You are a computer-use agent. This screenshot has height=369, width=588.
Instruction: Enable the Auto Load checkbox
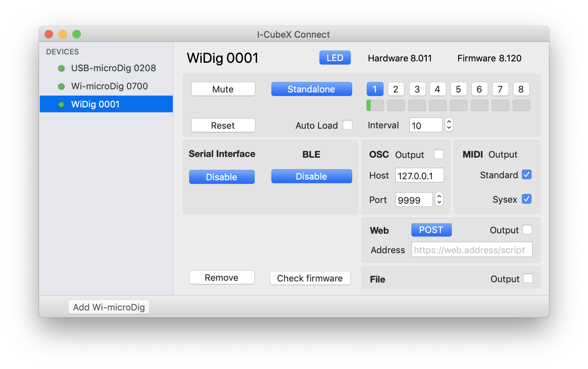tap(348, 125)
